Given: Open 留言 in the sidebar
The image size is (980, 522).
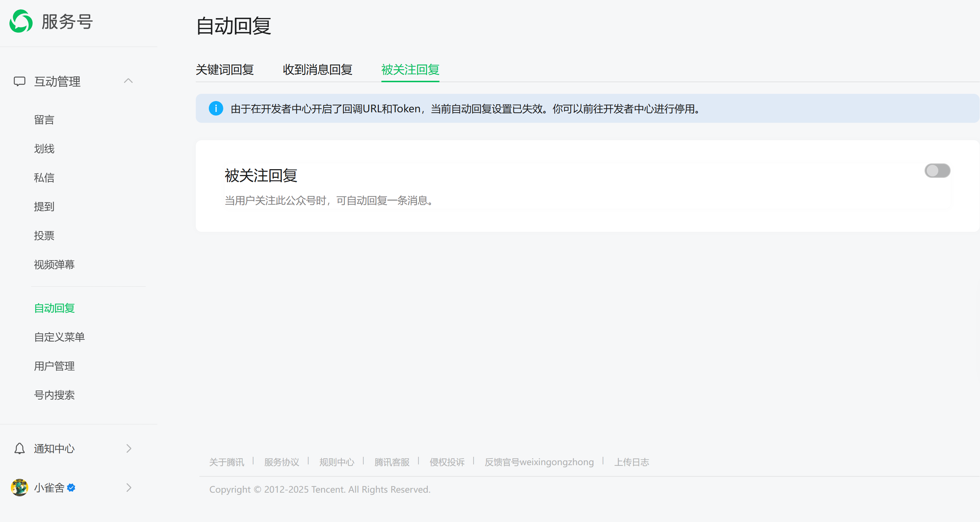Looking at the screenshot, I should [x=44, y=120].
